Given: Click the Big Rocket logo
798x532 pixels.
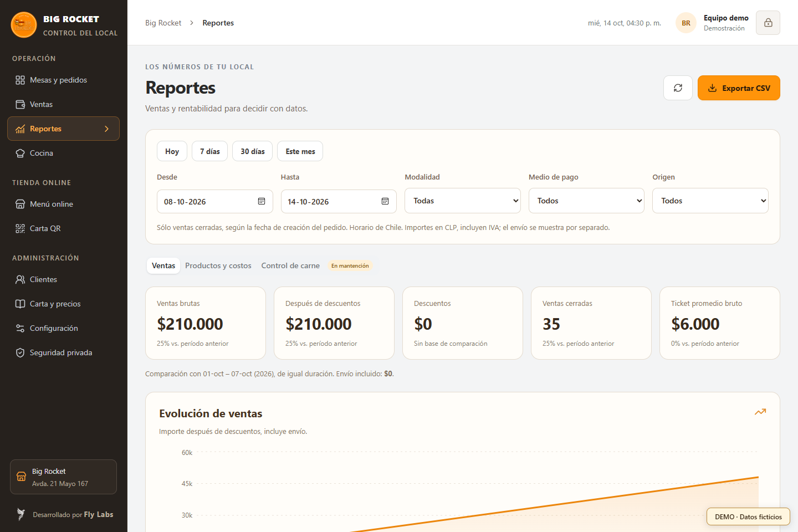Looking at the screenshot, I should point(24,25).
